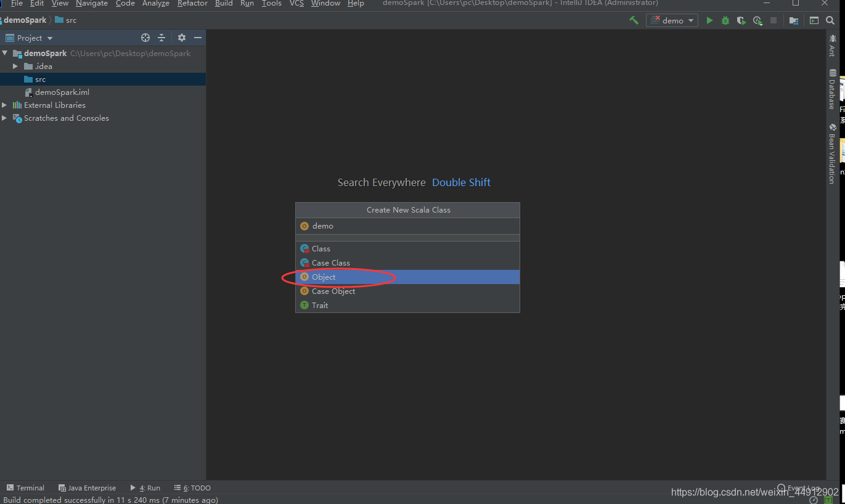The image size is (845, 504).
Task: Open the Code menu
Action: 125,3
